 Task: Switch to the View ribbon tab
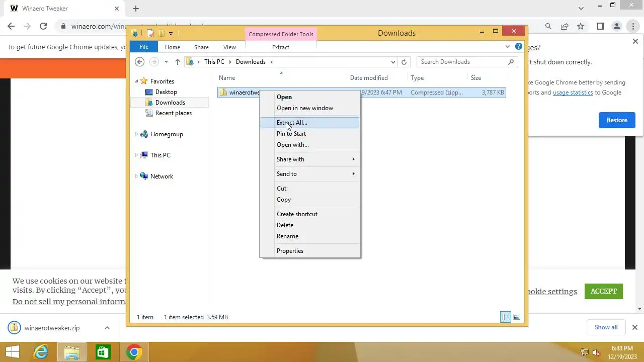pyautogui.click(x=229, y=47)
